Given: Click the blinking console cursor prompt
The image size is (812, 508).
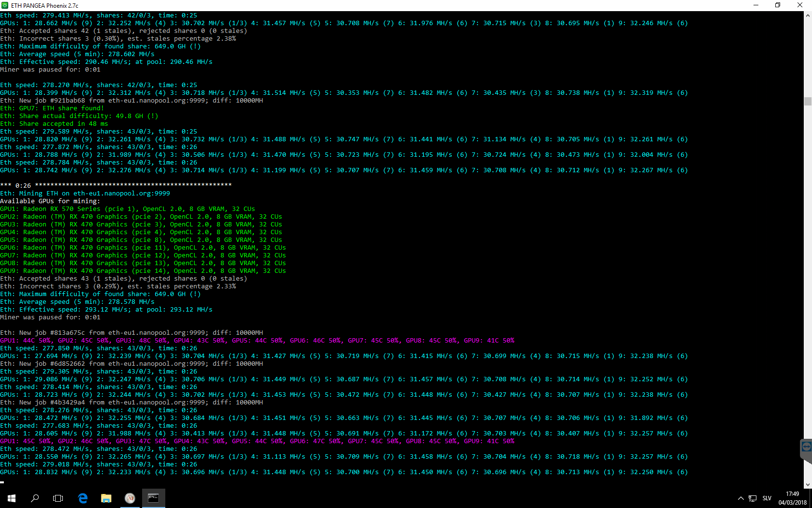Looking at the screenshot, I should 2,482.
